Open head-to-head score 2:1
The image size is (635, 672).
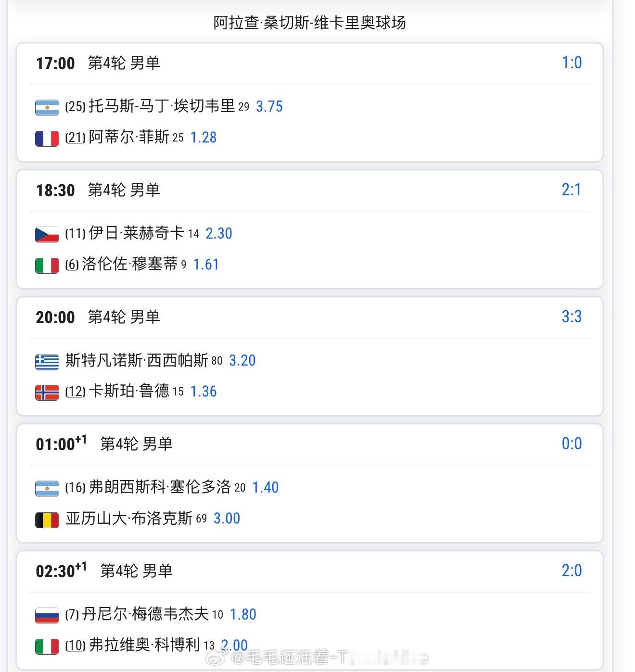tap(571, 190)
